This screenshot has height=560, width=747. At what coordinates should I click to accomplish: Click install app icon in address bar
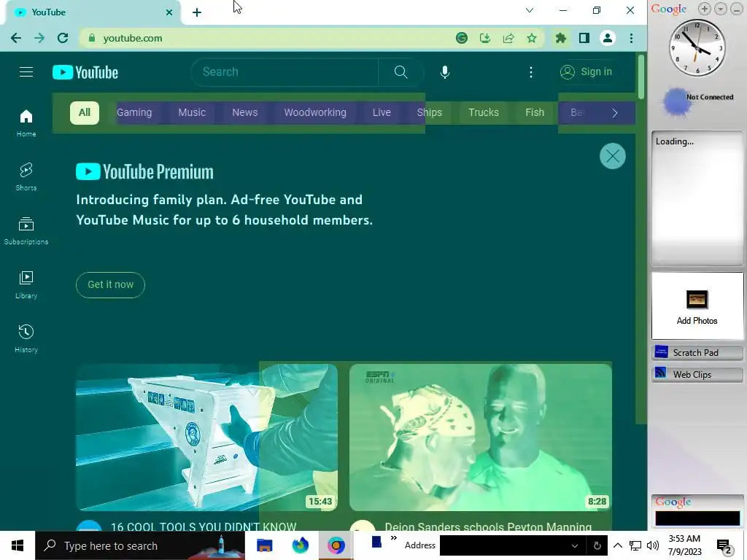(485, 38)
